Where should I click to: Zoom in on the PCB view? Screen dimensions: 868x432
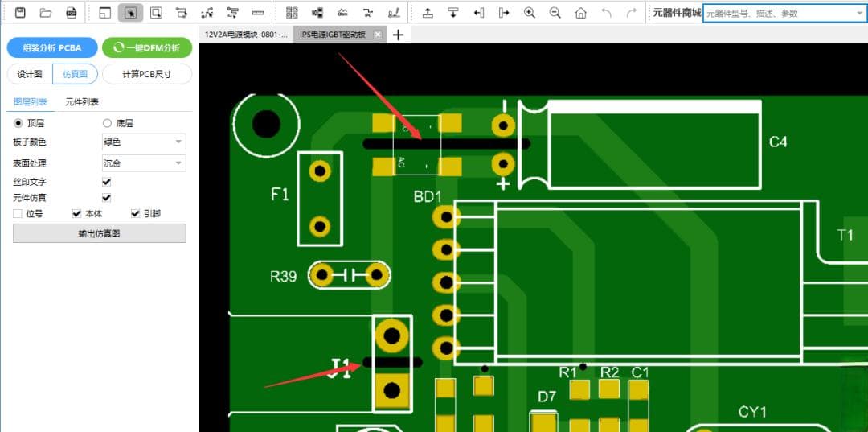530,13
